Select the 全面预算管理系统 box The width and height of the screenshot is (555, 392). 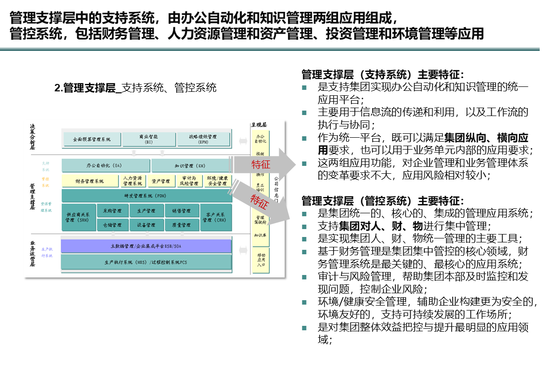pyautogui.click(x=92, y=139)
